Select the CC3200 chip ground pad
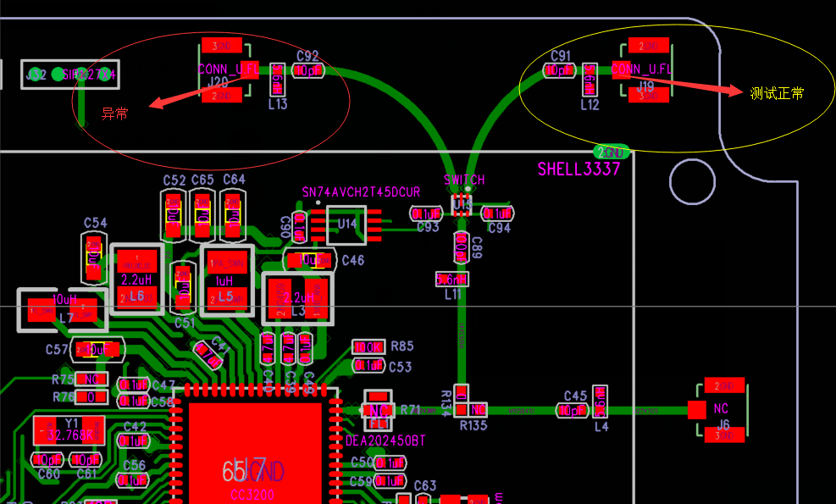The image size is (836, 504). pos(255,453)
